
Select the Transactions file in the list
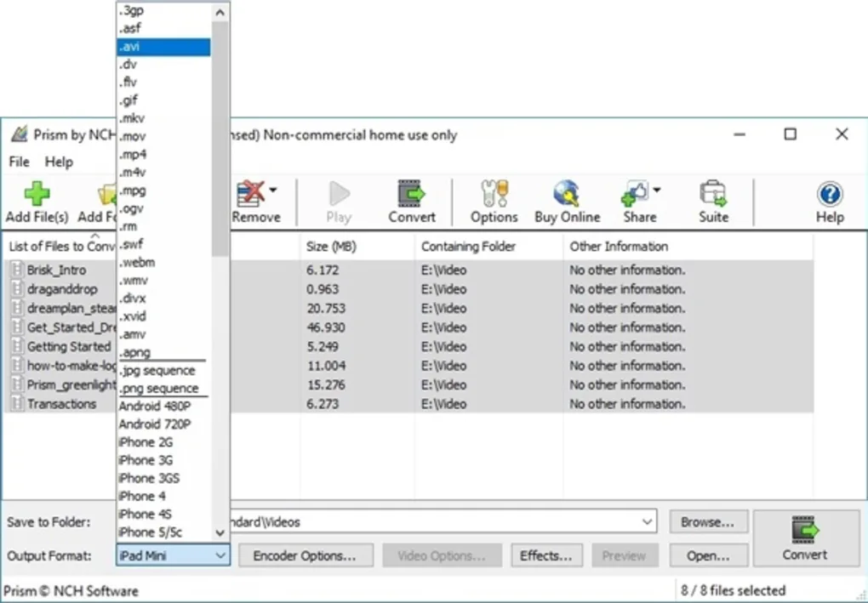[58, 403]
